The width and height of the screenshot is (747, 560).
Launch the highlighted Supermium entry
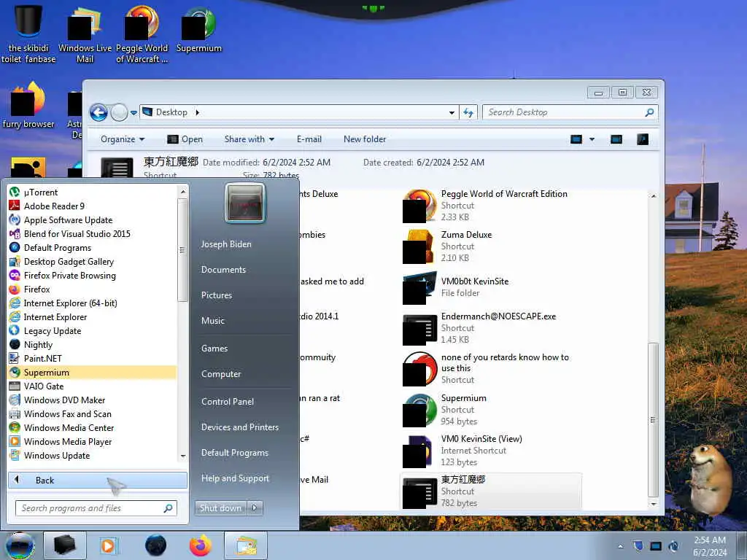(x=93, y=373)
